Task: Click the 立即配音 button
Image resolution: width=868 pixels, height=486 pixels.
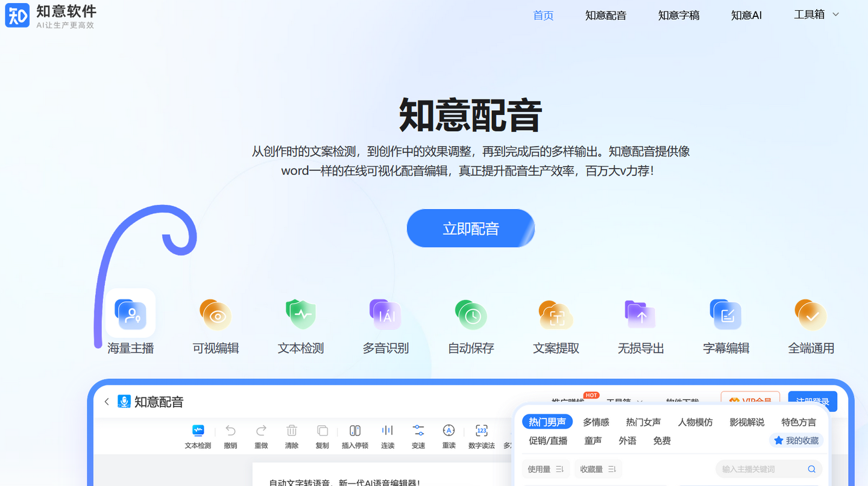Action: pos(471,228)
